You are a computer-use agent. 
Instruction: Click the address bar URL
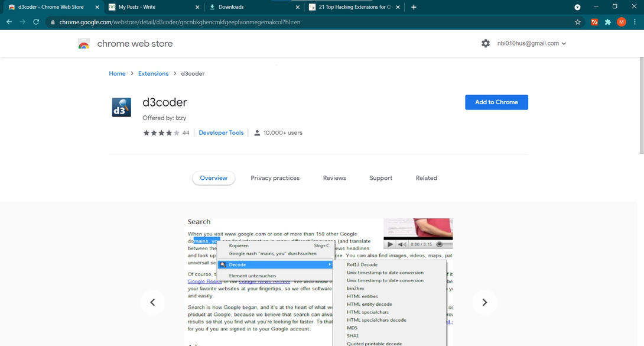coord(180,22)
